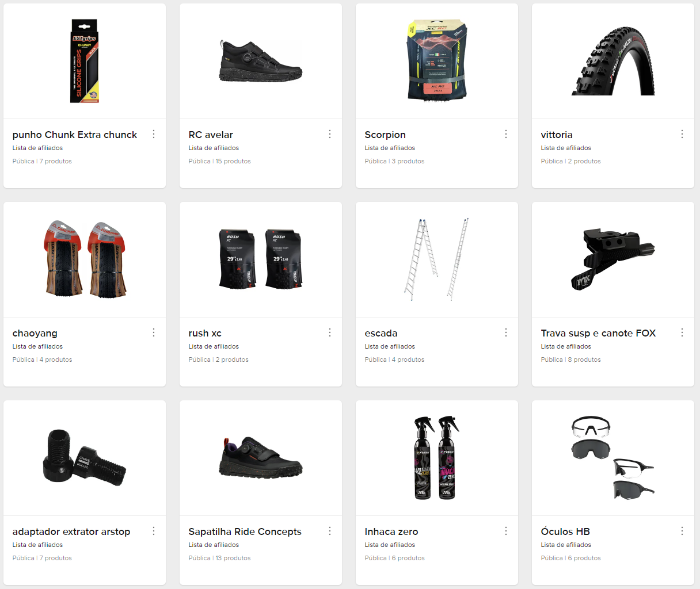The height and width of the screenshot is (589, 700).
Task: Open options for adaptador extrator arstop
Action: pos(154,531)
